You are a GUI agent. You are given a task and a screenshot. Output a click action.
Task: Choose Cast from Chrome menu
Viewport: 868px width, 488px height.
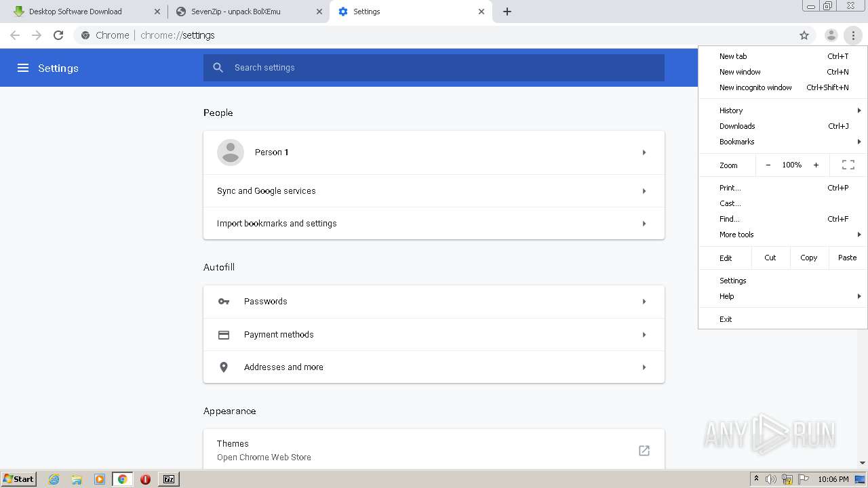coord(783,203)
